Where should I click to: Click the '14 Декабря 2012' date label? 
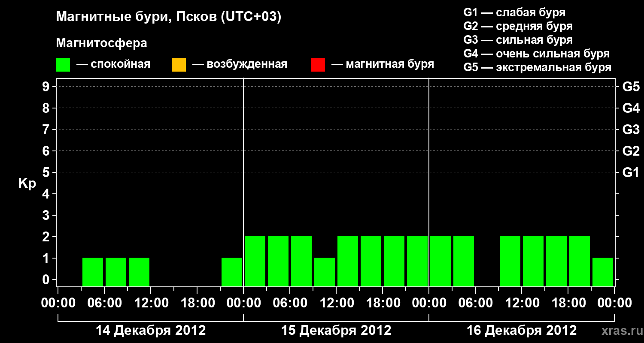click(x=151, y=331)
